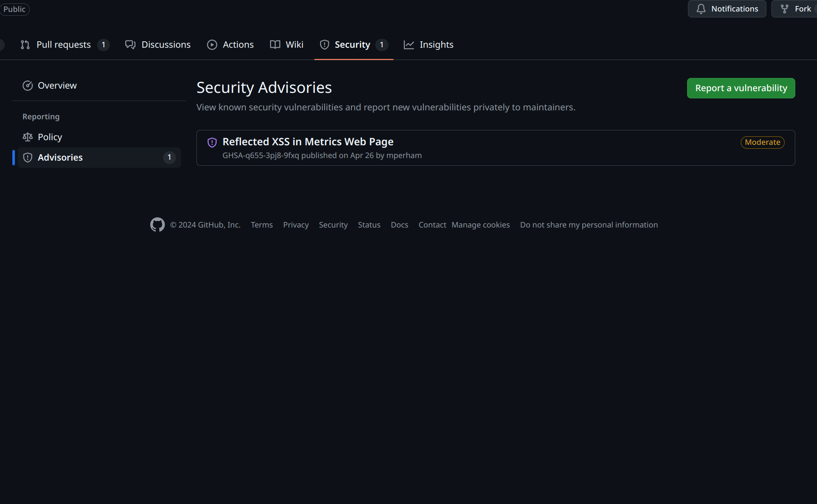
Task: Open the Insights tab
Action: [429, 45]
